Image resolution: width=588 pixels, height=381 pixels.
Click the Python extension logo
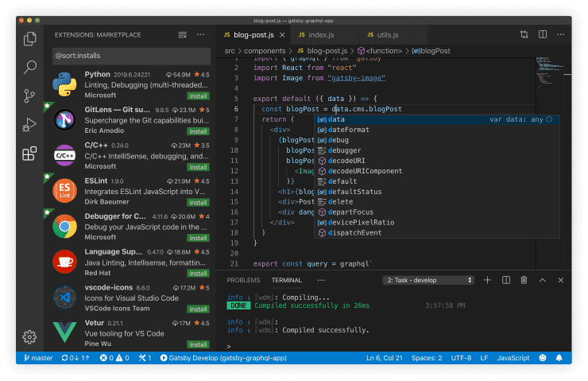64,84
